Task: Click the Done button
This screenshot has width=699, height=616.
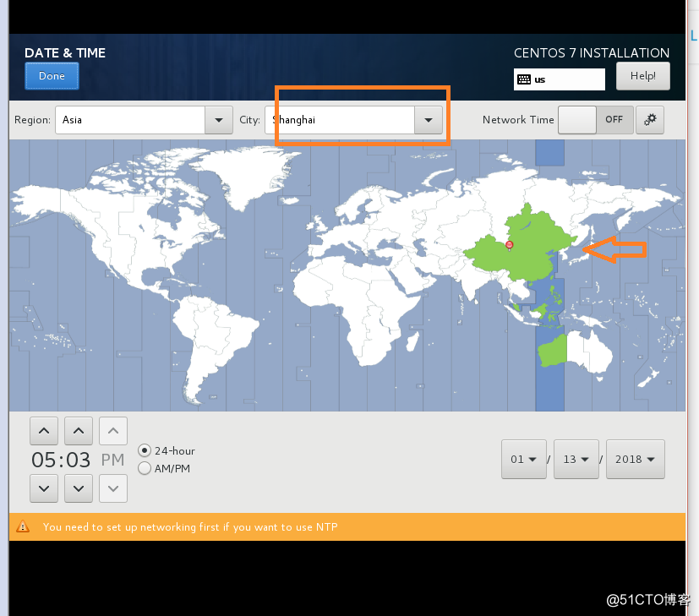Action: tap(52, 76)
